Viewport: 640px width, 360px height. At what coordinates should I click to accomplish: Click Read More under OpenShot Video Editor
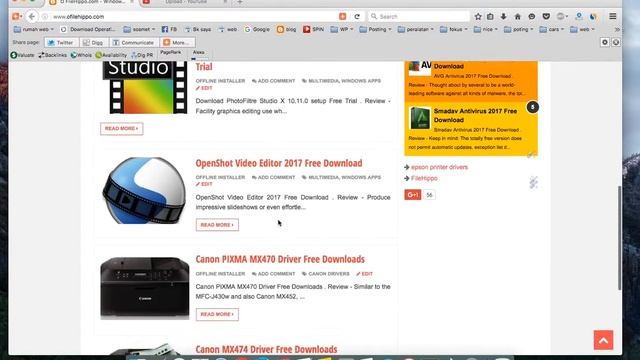click(217, 225)
